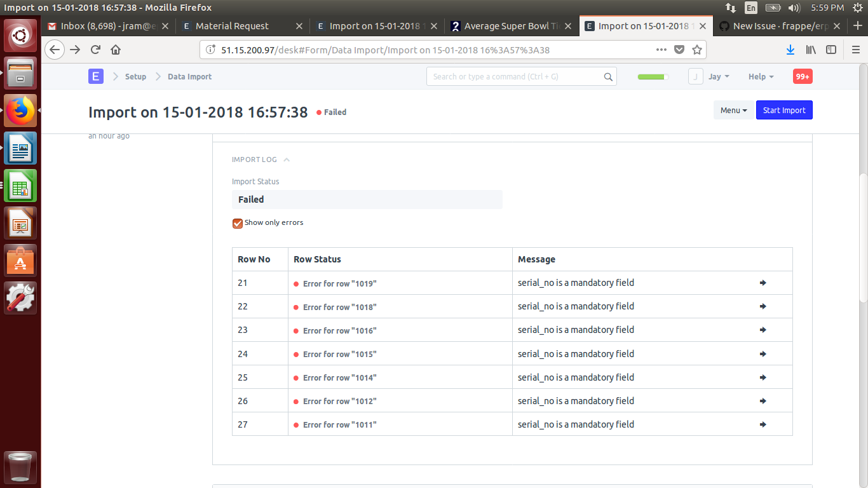Viewport: 868px width, 488px height.
Task: Open details arrow for row 21
Action: click(x=763, y=283)
